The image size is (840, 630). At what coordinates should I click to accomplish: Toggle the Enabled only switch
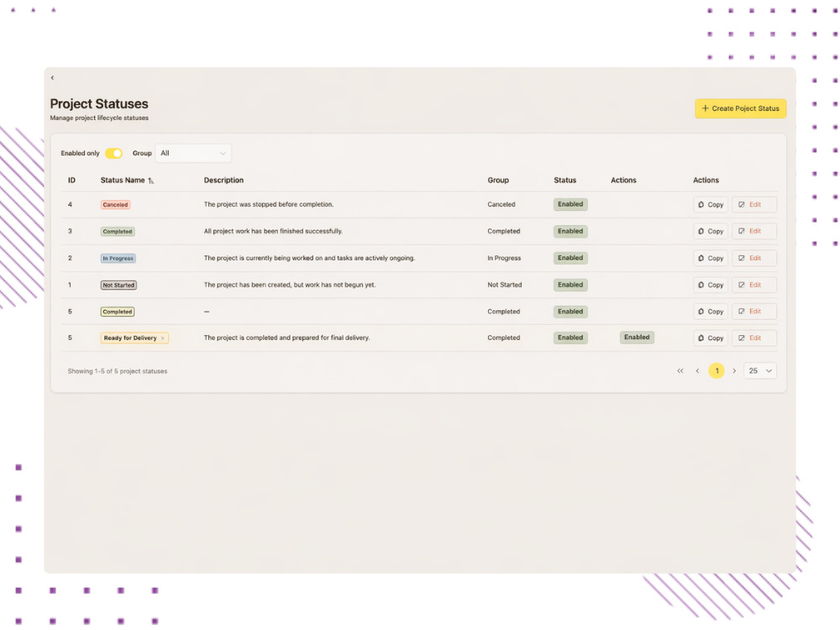(x=113, y=153)
